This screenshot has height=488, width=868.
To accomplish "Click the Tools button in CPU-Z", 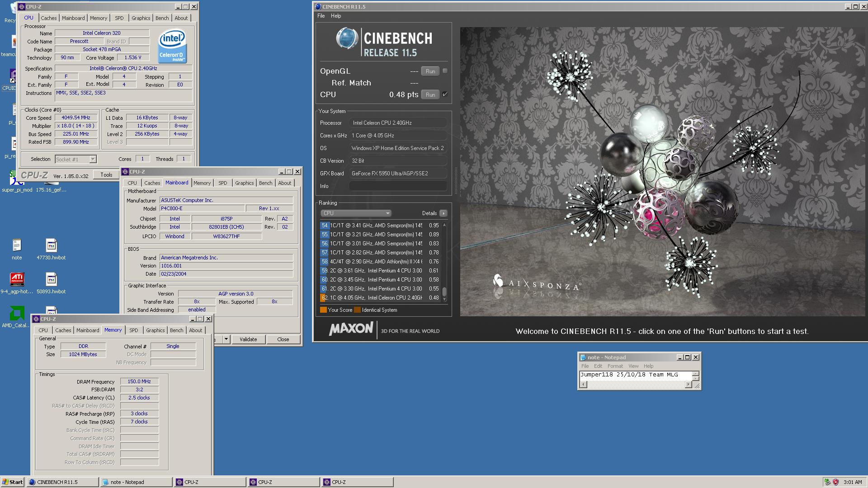I will tap(107, 175).
